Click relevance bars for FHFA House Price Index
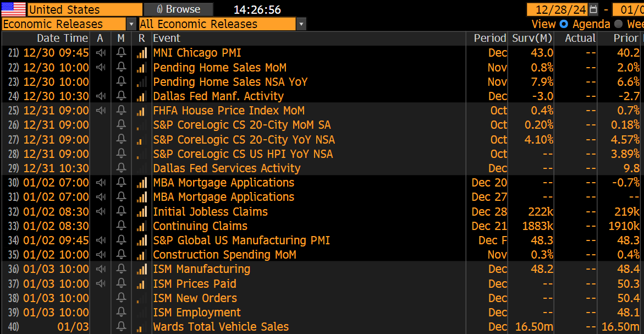This screenshot has height=334, width=644. click(142, 111)
